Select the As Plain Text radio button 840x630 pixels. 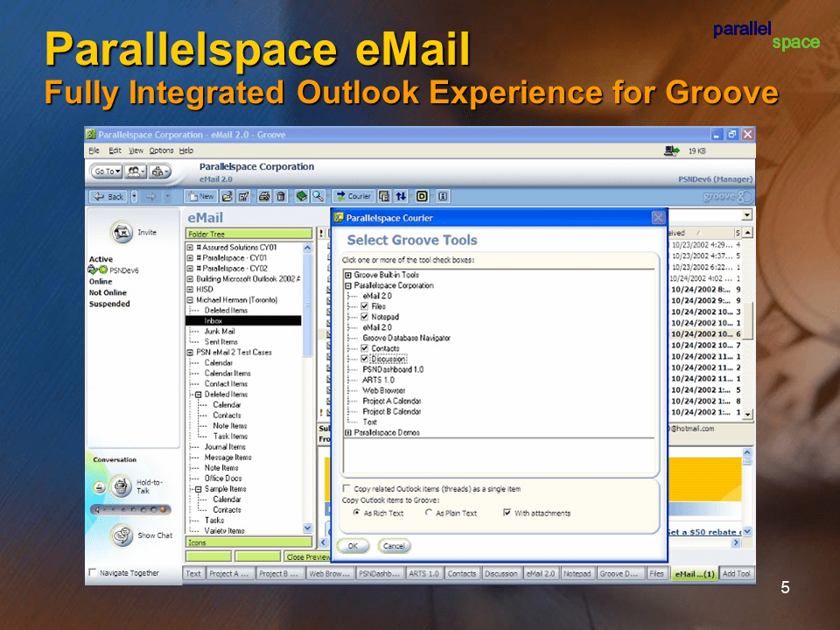(429, 514)
